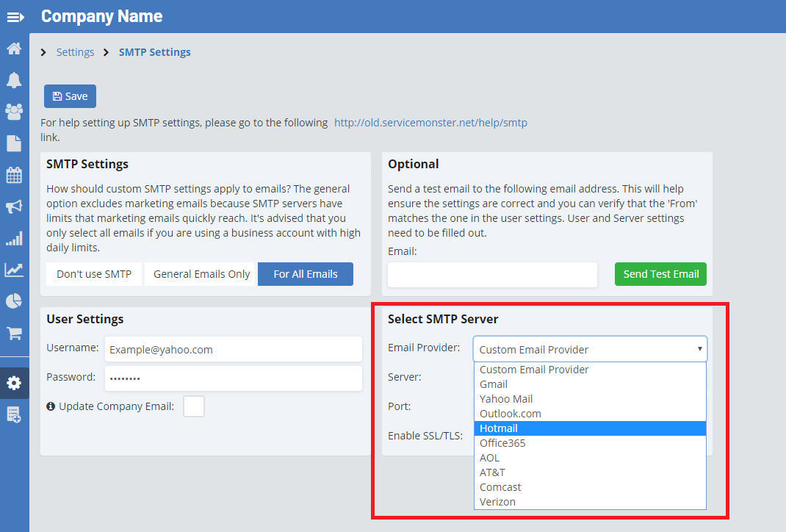Open the servicemonster SMTP help link
The height and width of the screenshot is (532, 786).
[x=430, y=123]
